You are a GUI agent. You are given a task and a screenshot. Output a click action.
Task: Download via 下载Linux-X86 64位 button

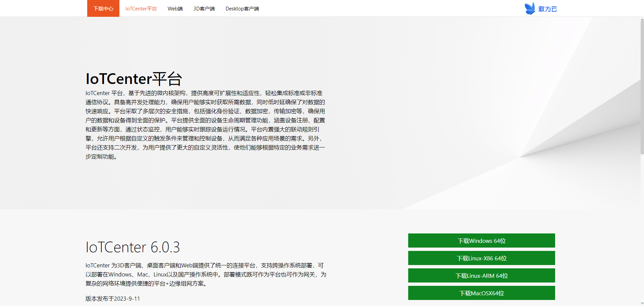pos(482,258)
